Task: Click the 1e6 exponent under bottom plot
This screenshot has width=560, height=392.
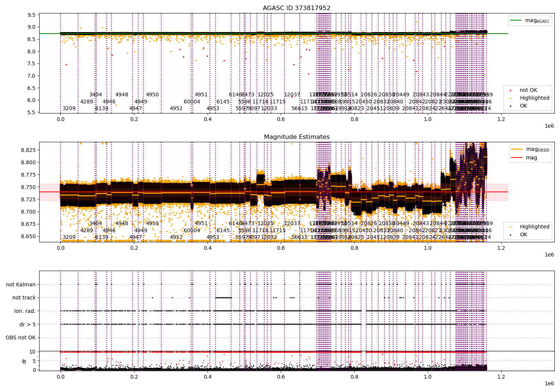Action: click(548, 383)
